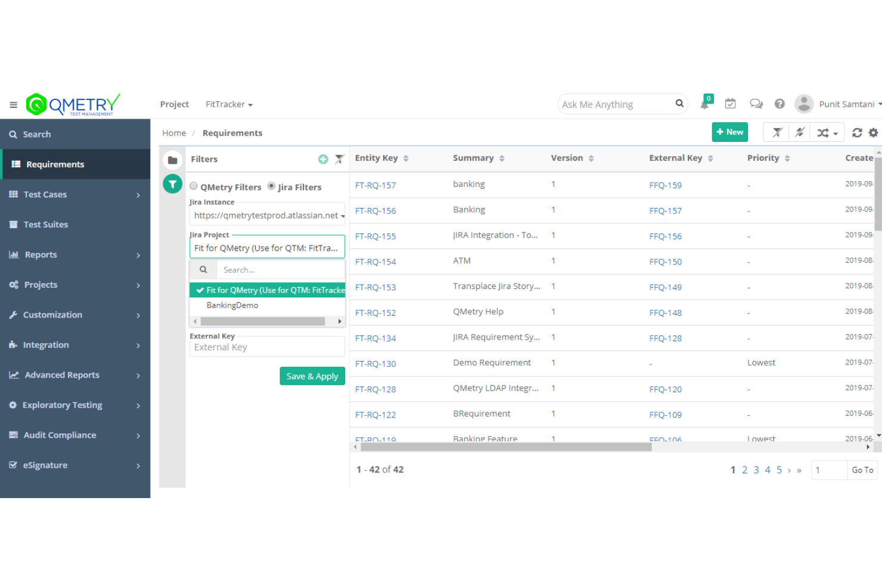
Task: Open the grid settings gear icon
Action: click(873, 132)
